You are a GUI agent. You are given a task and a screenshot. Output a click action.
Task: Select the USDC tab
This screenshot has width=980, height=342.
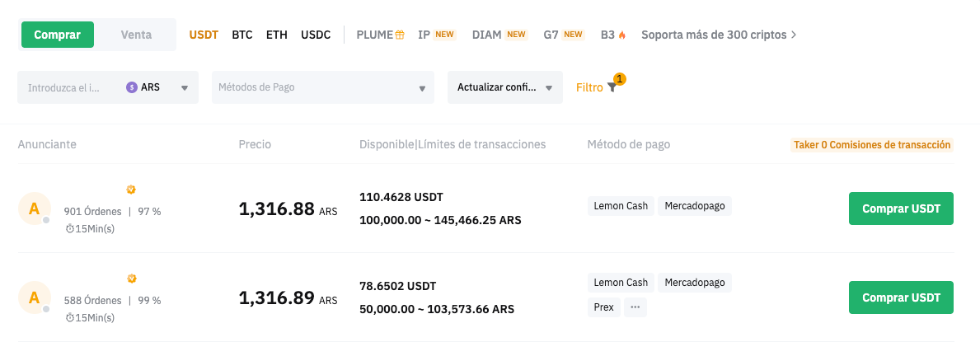click(x=316, y=35)
